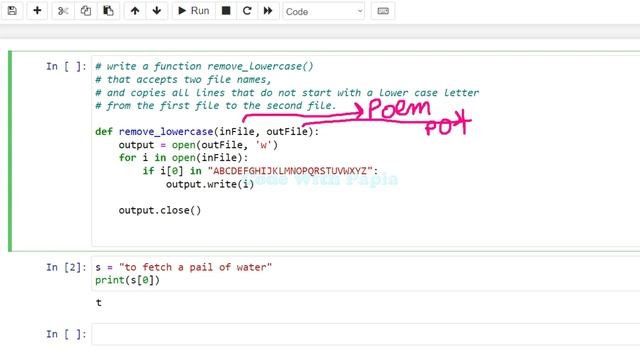Click the uppercase alphabet string in the if line
Viewport: 640px width, 360px height.
tap(290, 171)
